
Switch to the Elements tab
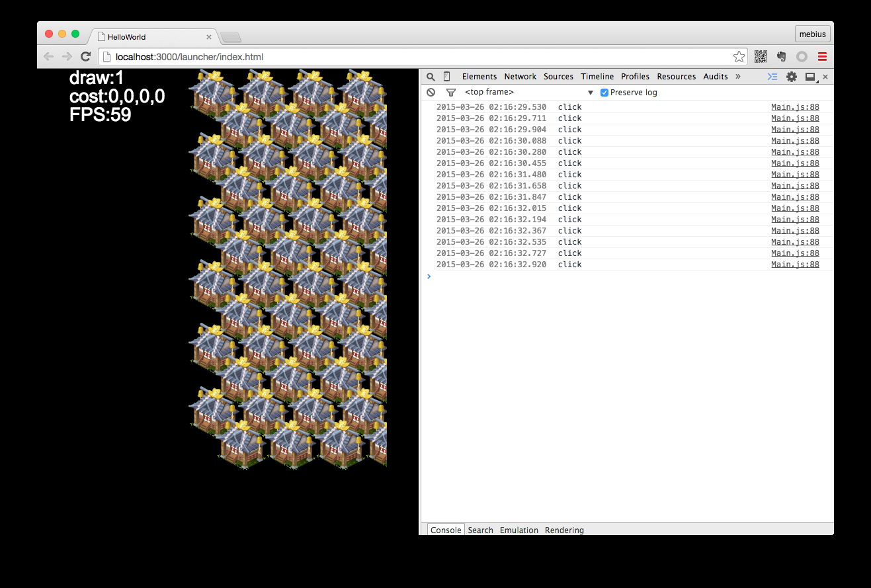(x=479, y=77)
